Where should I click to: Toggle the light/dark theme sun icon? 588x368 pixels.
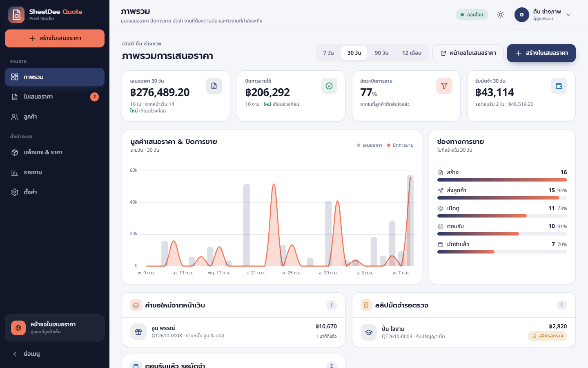pyautogui.click(x=501, y=15)
